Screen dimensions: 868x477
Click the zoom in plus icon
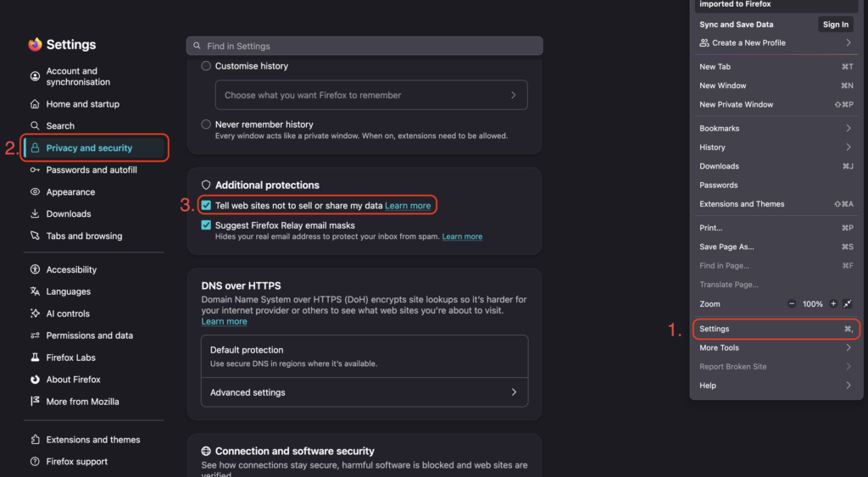(833, 304)
